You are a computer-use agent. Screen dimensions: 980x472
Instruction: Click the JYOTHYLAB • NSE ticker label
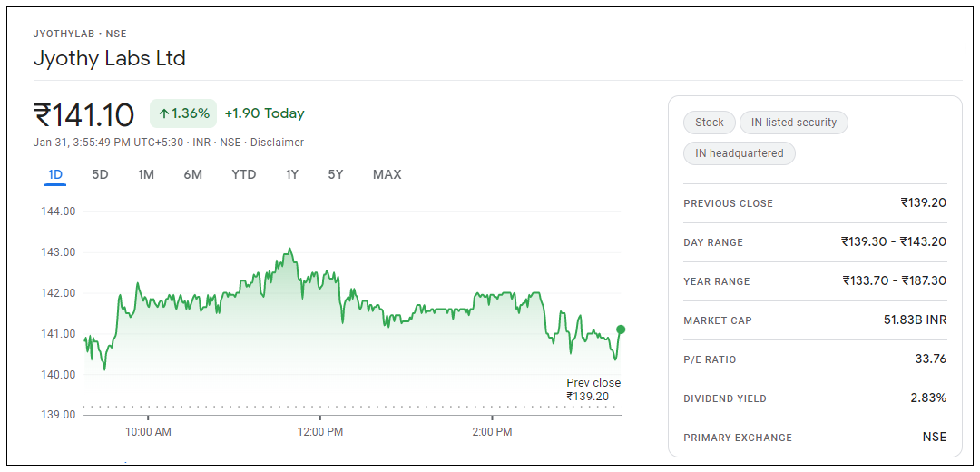(x=80, y=34)
